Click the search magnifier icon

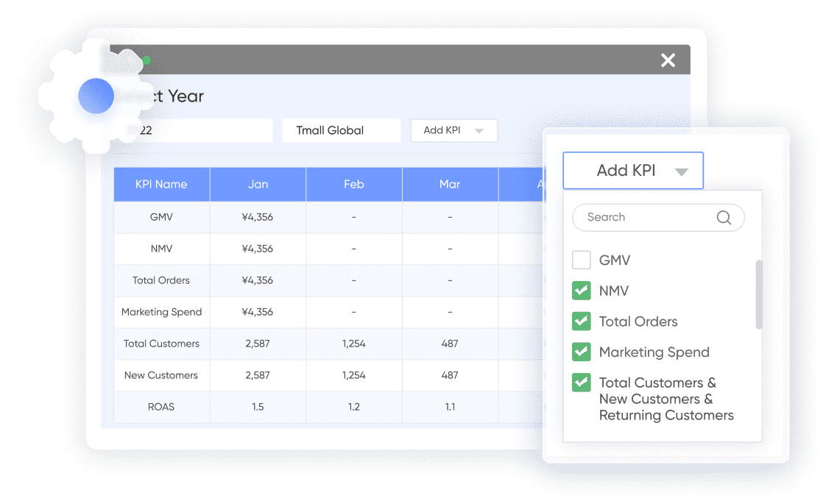[723, 217]
